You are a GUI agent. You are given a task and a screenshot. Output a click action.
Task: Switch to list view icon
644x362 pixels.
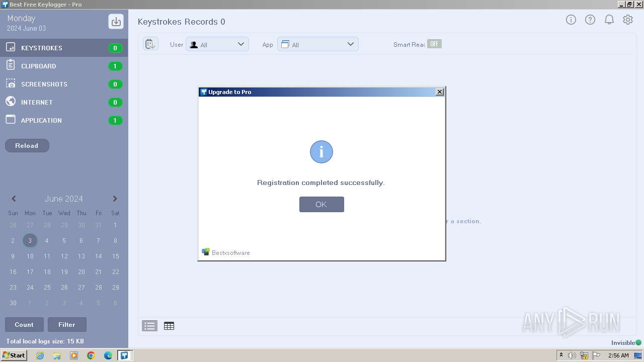[149, 326]
